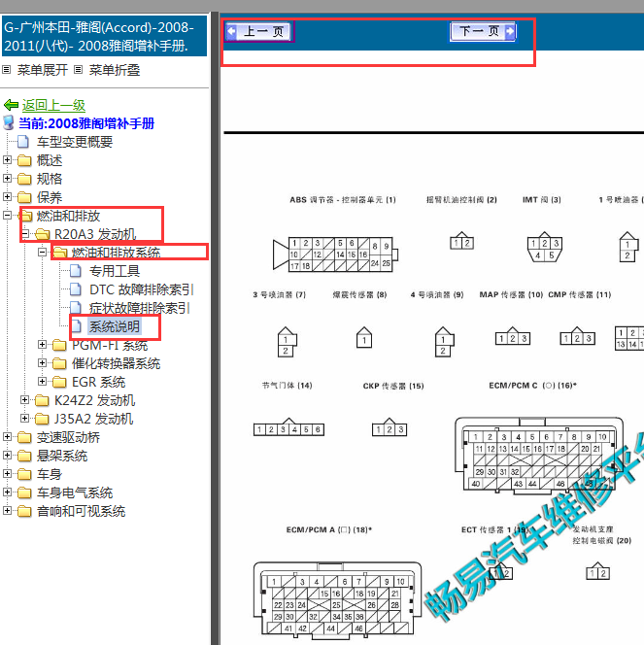
Task: Select 当前:2008雅阁增补手册 root label
Action: pos(86,123)
